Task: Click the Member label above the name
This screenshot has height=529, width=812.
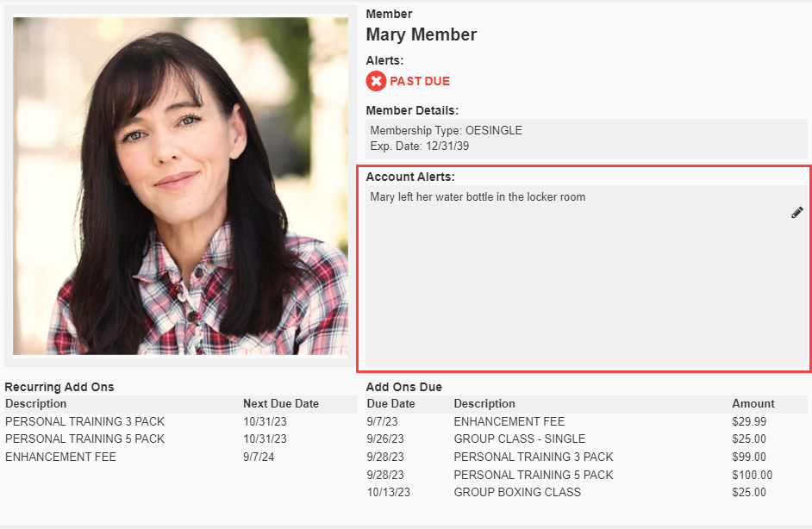Action: pyautogui.click(x=389, y=14)
